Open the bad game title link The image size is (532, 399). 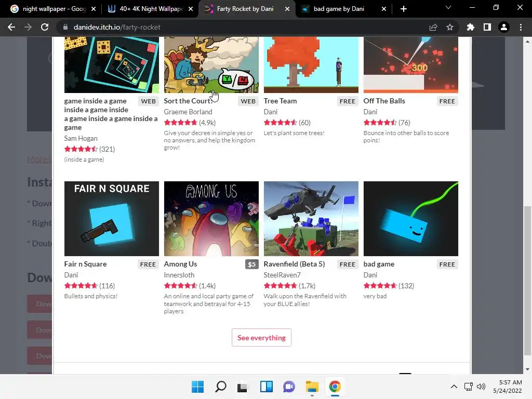pos(379,264)
